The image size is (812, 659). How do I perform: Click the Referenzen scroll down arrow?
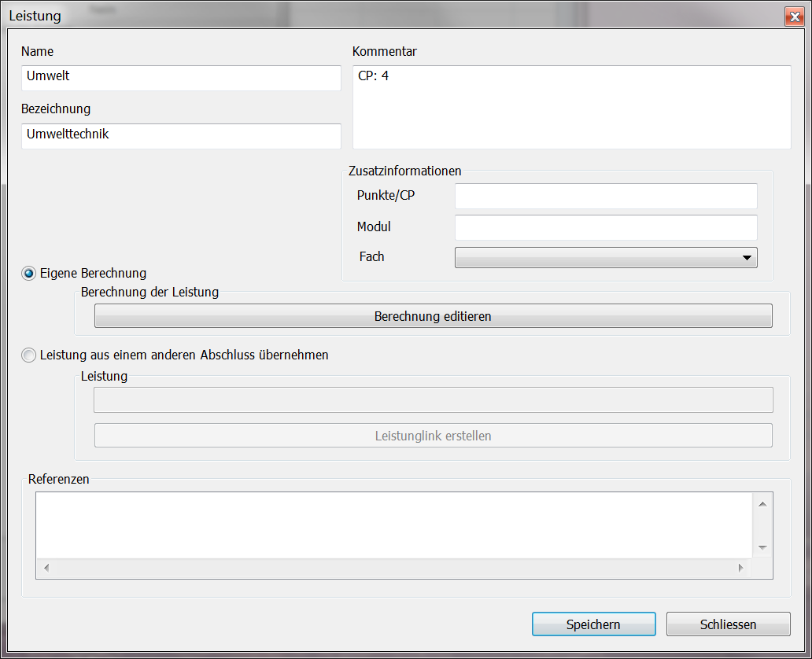point(762,547)
